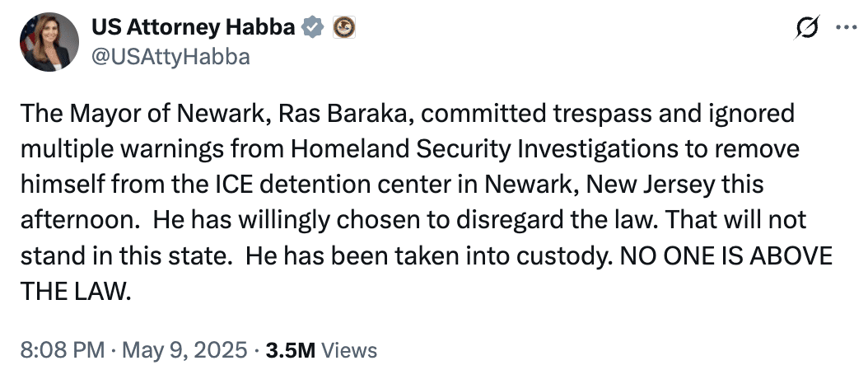Image resolution: width=868 pixels, height=384 pixels.
Task: Open US Attorney Habba's profile photo
Action: tap(46, 41)
